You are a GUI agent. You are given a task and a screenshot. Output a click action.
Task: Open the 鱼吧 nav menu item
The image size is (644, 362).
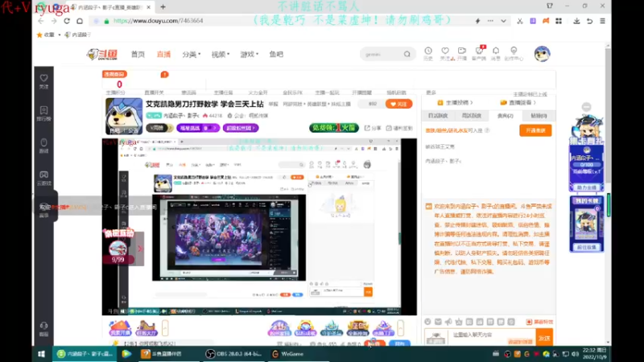[x=276, y=54]
